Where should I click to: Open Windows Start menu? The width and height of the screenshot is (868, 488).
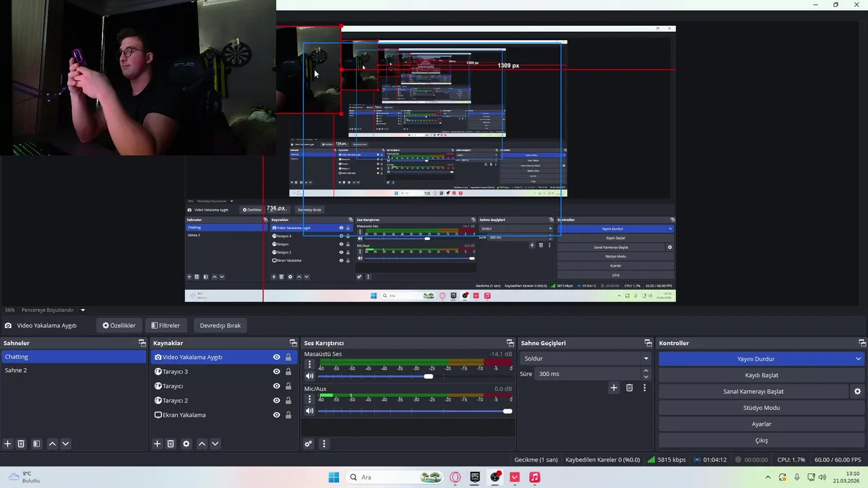click(x=334, y=477)
